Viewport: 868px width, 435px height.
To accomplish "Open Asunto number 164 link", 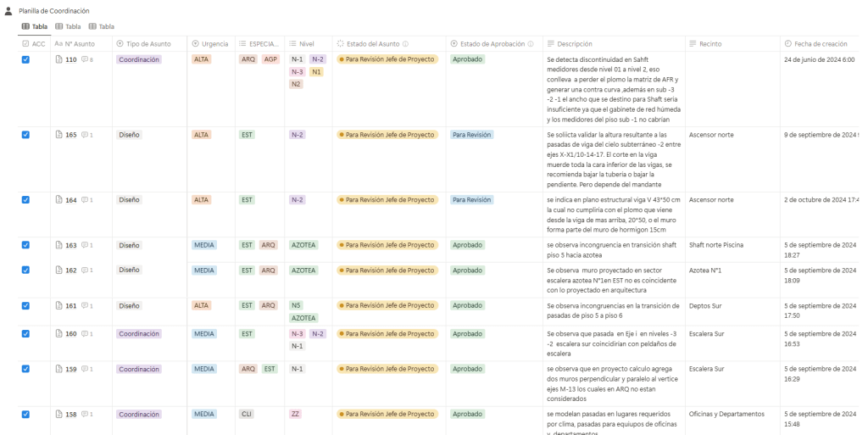I will point(71,200).
